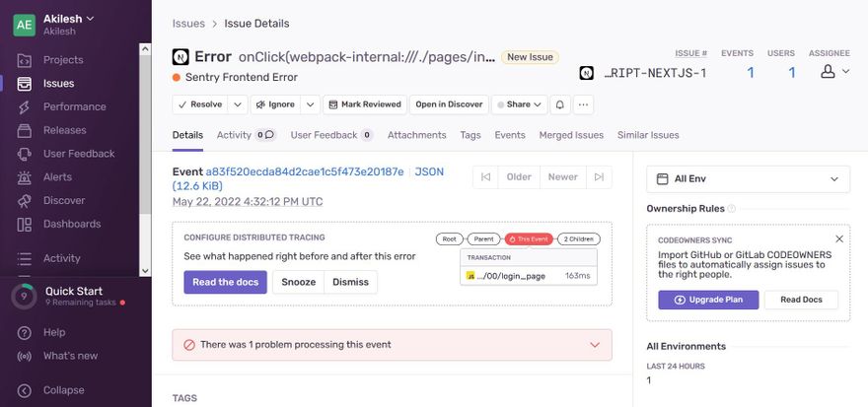
Task: Open the Projects sidebar icon
Action: tap(25, 60)
